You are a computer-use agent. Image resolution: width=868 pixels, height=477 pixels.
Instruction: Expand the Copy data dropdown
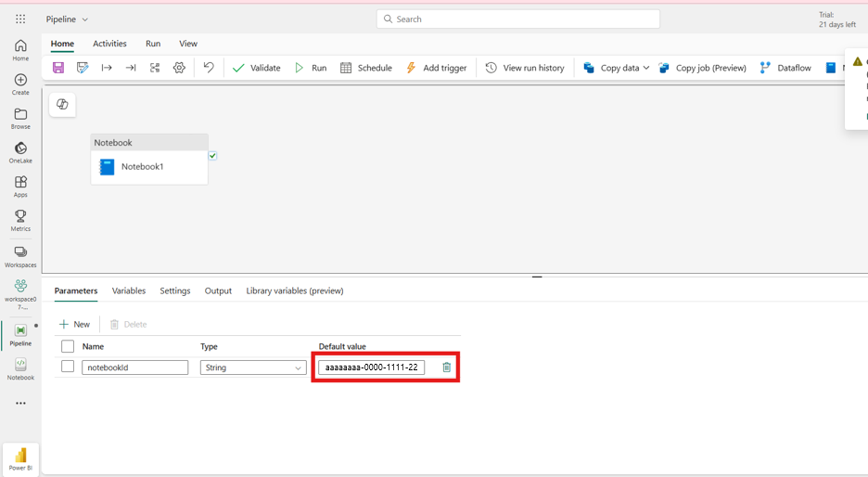pyautogui.click(x=646, y=68)
